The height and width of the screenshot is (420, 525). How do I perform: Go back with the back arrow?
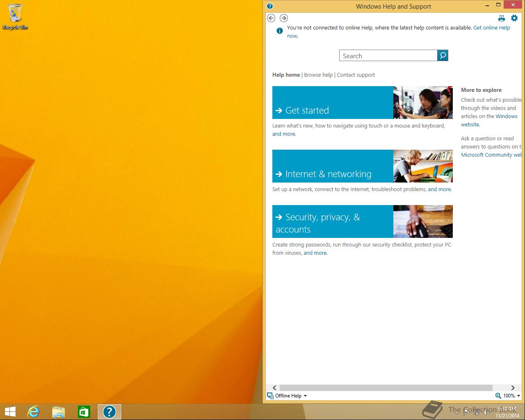coord(271,18)
